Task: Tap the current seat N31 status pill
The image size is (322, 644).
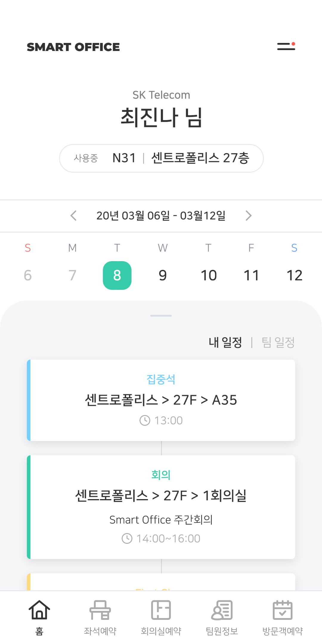Action: [161, 158]
